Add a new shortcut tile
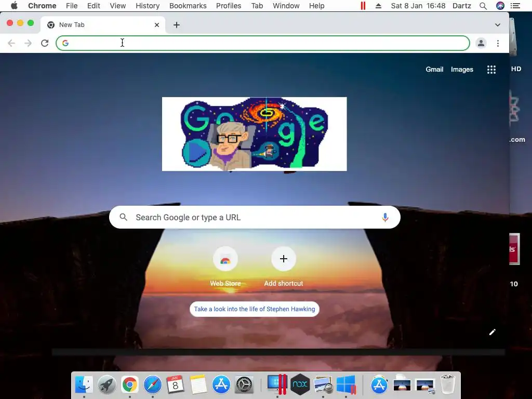The image size is (532, 399). tap(284, 268)
